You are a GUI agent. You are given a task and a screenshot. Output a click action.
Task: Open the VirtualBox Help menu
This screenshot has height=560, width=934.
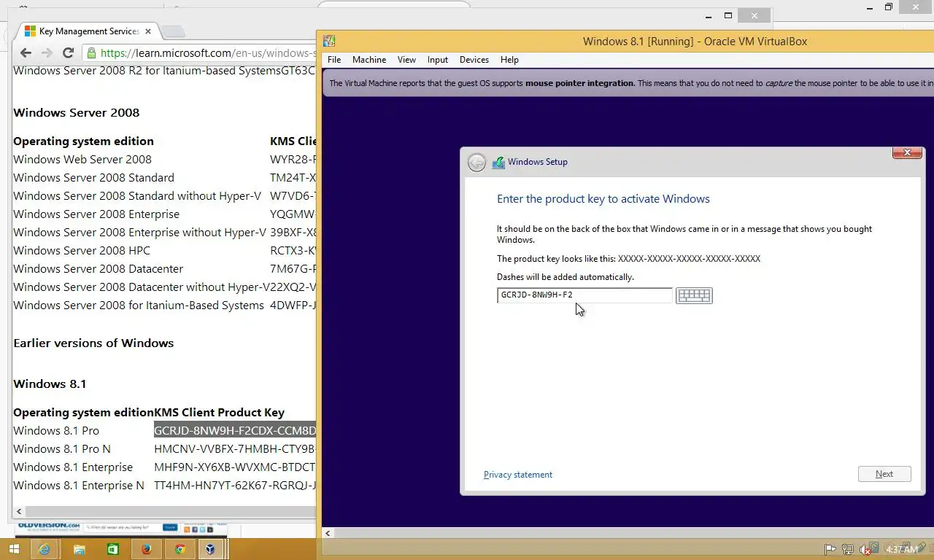(x=509, y=60)
